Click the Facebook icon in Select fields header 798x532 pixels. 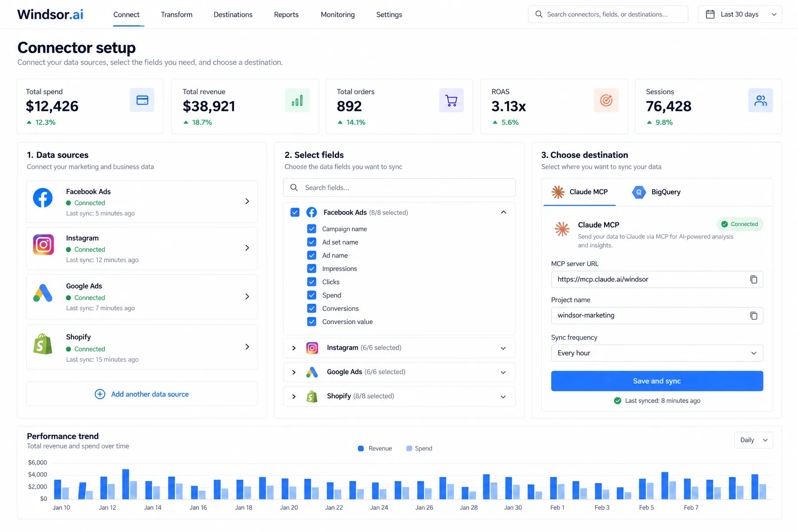click(312, 212)
